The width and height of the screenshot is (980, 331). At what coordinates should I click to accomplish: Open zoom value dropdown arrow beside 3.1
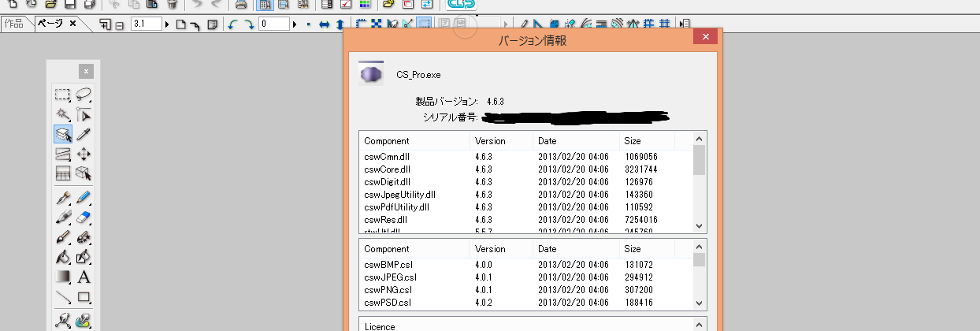(x=167, y=24)
